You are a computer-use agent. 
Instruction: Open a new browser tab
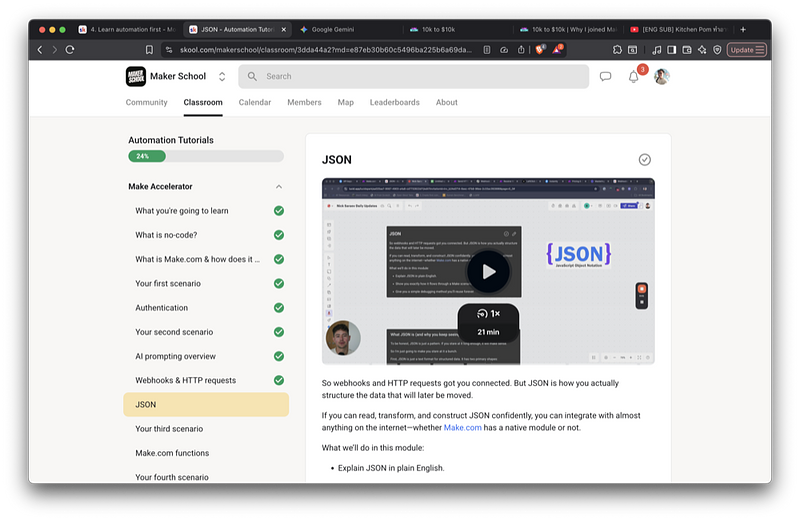743,30
